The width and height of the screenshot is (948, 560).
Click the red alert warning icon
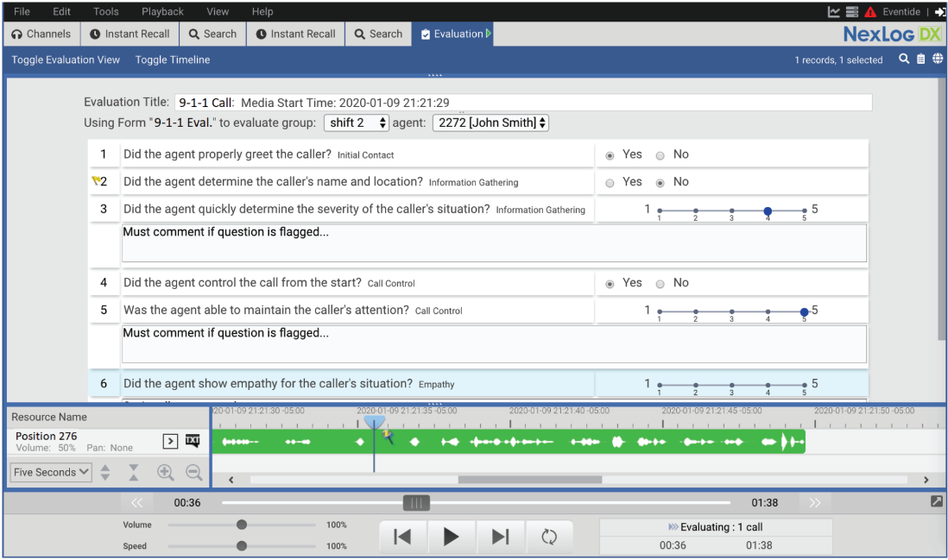click(x=870, y=12)
